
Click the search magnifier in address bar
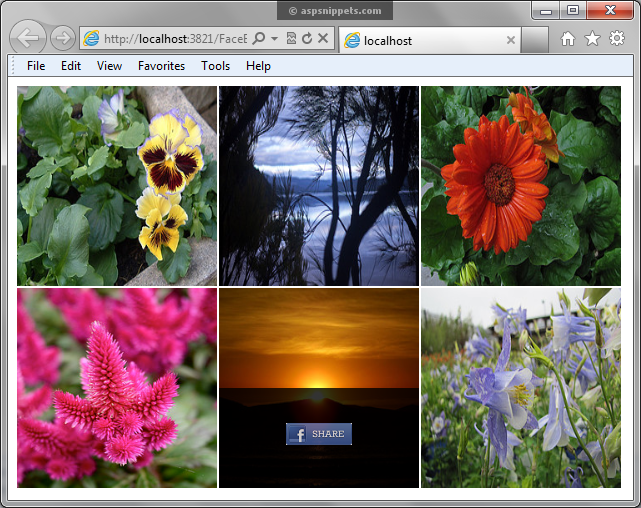[x=259, y=38]
